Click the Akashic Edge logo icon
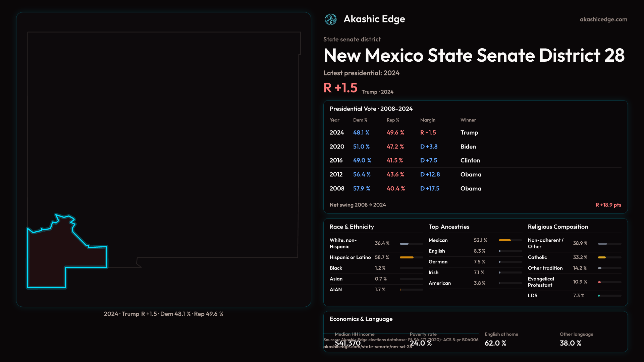The height and width of the screenshot is (362, 644). point(331,19)
